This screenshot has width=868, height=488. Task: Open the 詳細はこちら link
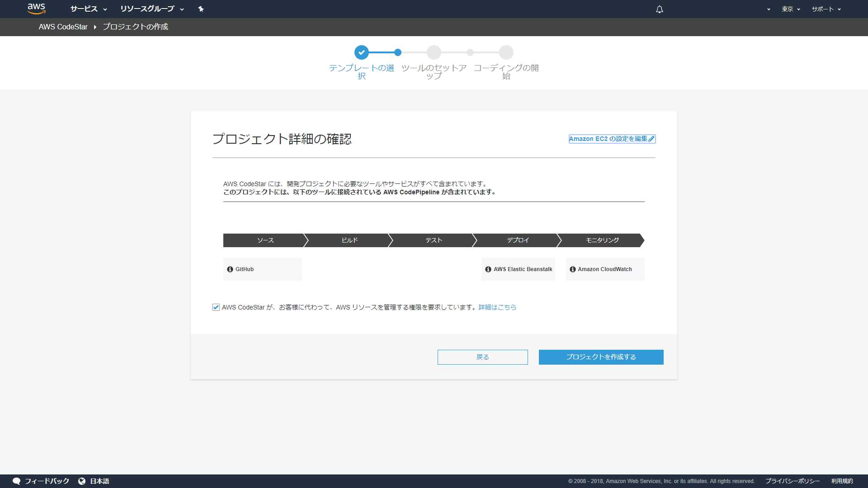[497, 307]
